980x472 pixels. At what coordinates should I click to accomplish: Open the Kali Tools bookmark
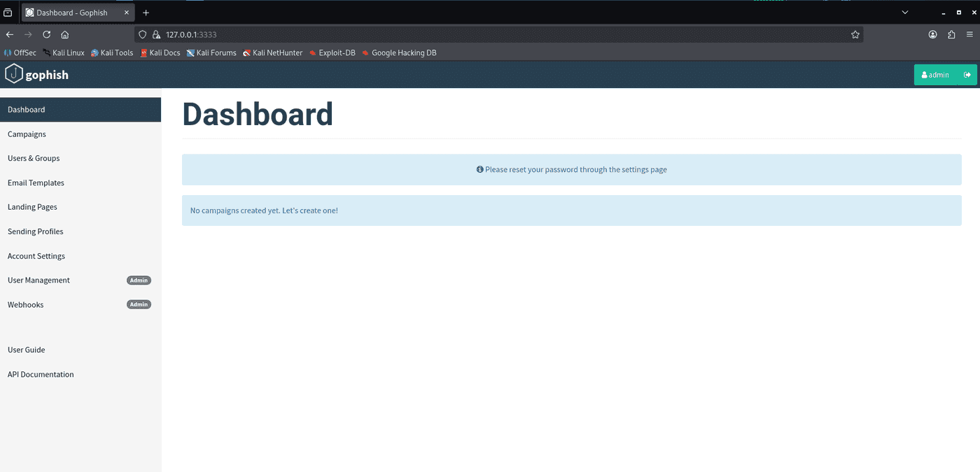click(x=111, y=52)
